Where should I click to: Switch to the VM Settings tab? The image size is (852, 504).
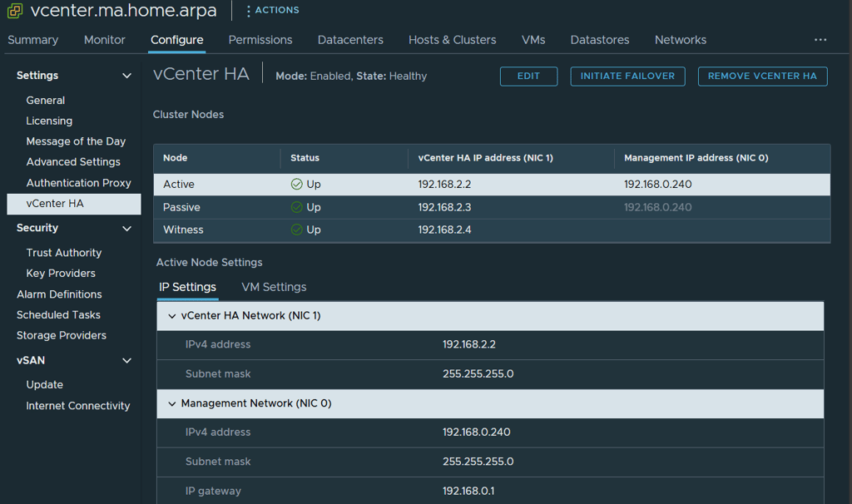(x=274, y=287)
